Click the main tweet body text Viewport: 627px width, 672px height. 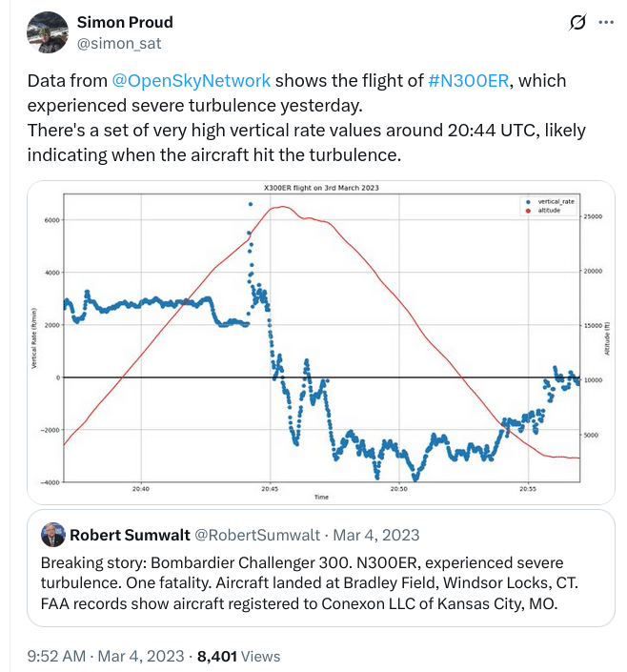pos(307,118)
